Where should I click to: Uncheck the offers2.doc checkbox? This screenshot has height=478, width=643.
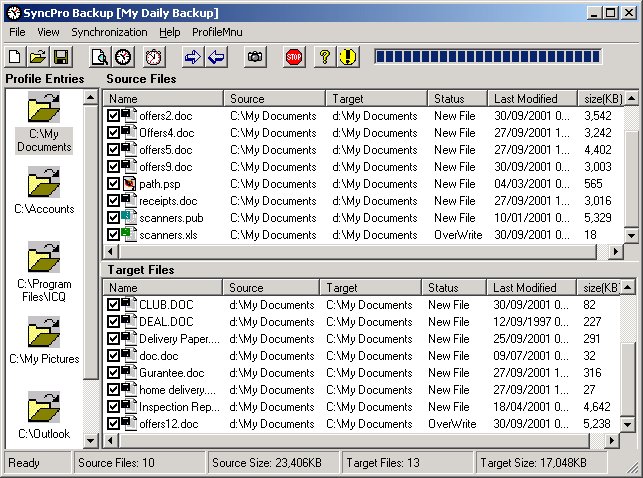point(113,116)
